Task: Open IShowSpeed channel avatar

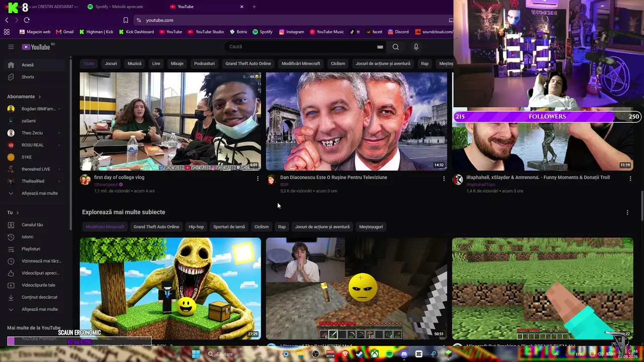Action: point(85,180)
